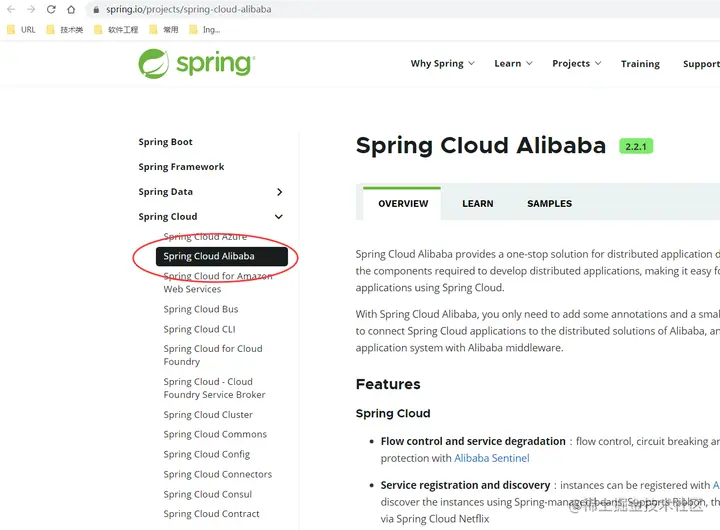Open the 软件工程 bookmarks folder
The width and height of the screenshot is (720, 530).
point(116,30)
